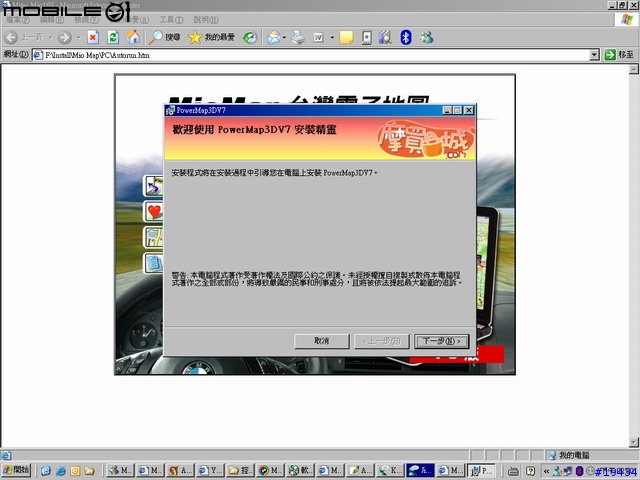Expand the Mail dropdown arrow
This screenshot has width=640, height=480.
(x=284, y=38)
